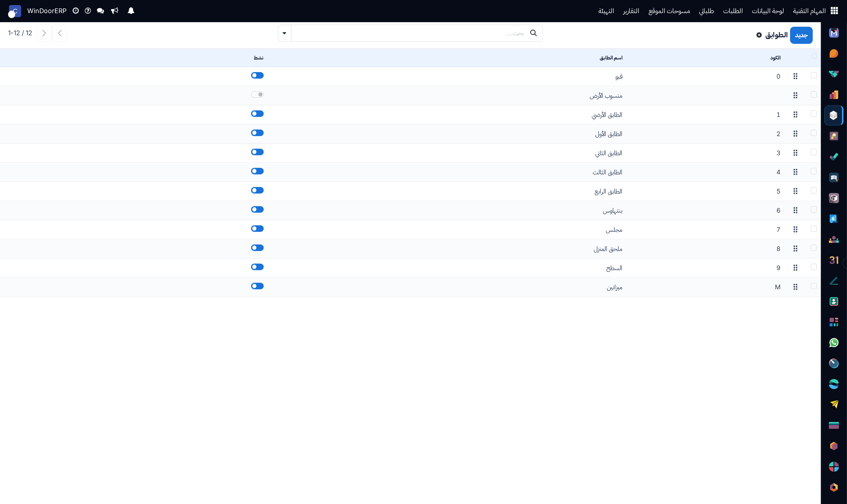
Task: Open the Contacts card app icon
Action: (x=833, y=301)
